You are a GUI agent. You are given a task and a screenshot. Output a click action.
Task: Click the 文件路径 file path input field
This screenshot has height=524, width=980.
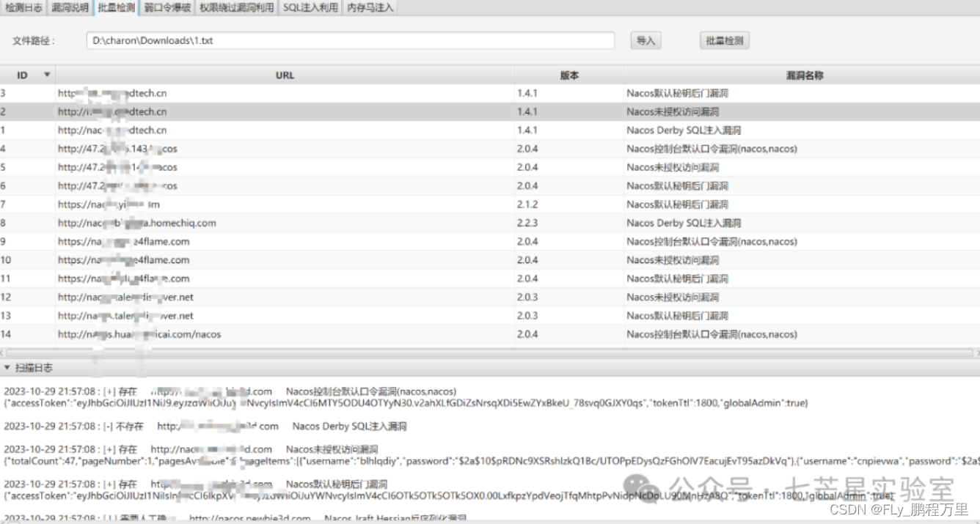pyautogui.click(x=351, y=41)
